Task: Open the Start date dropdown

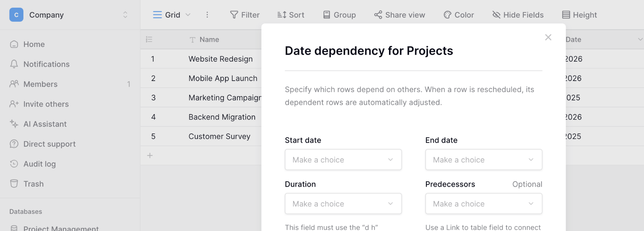Action: (x=343, y=159)
